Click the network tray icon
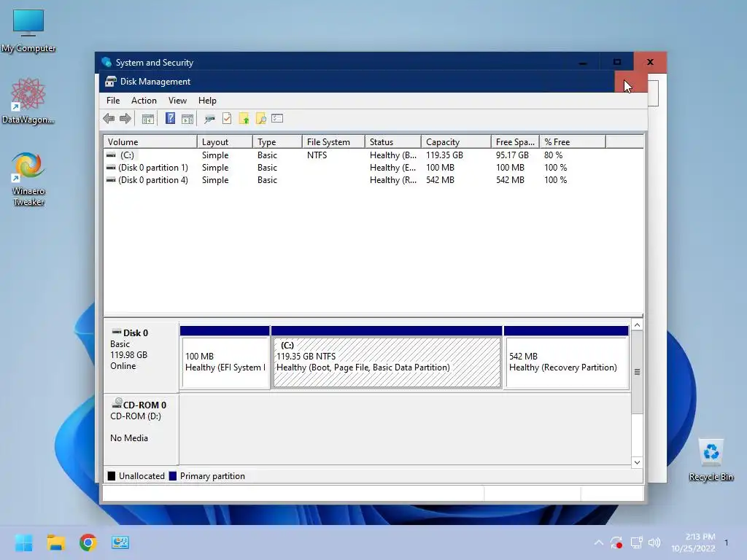Image resolution: width=747 pixels, height=560 pixels. 636,542
